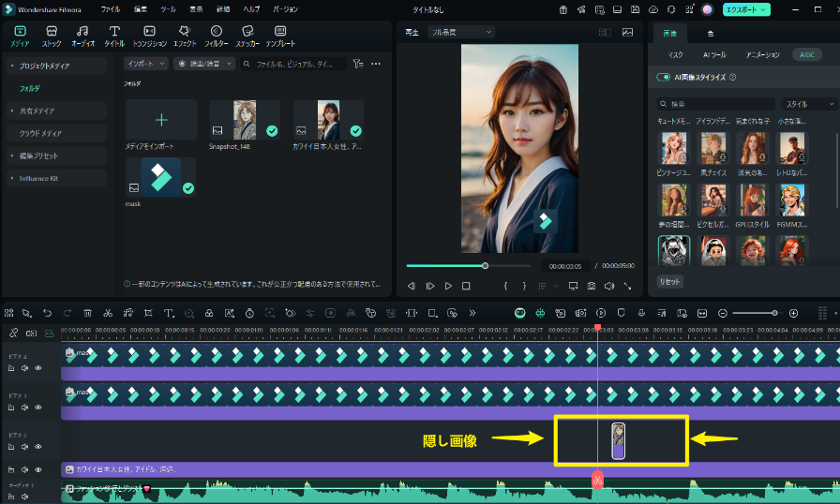Hide Video 3 track eye icon
The height and width of the screenshot is (504, 840).
38,408
